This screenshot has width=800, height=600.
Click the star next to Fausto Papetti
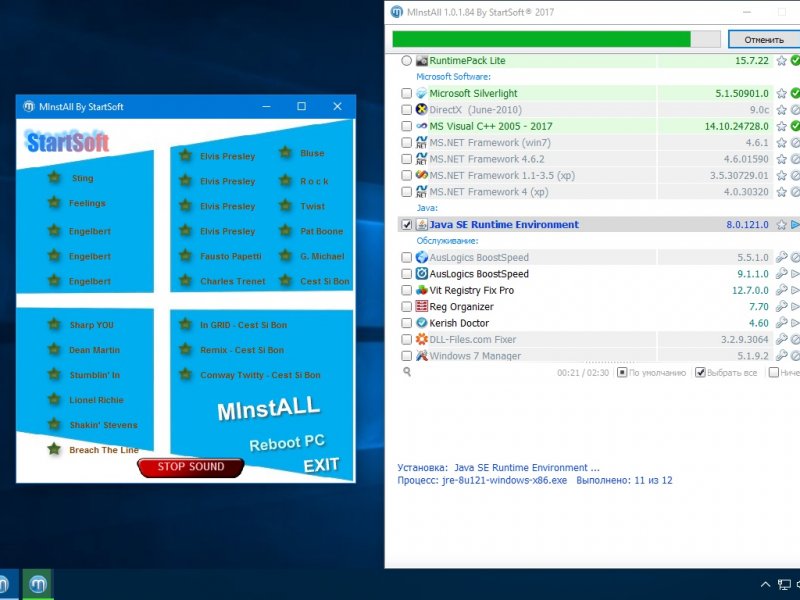point(186,256)
